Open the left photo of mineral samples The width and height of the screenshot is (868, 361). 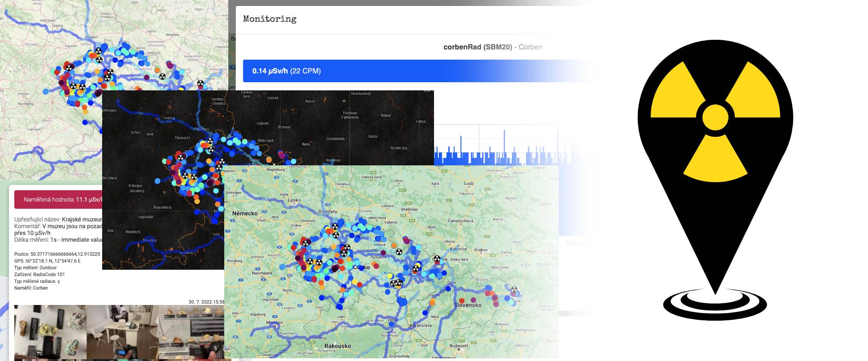coord(50,332)
